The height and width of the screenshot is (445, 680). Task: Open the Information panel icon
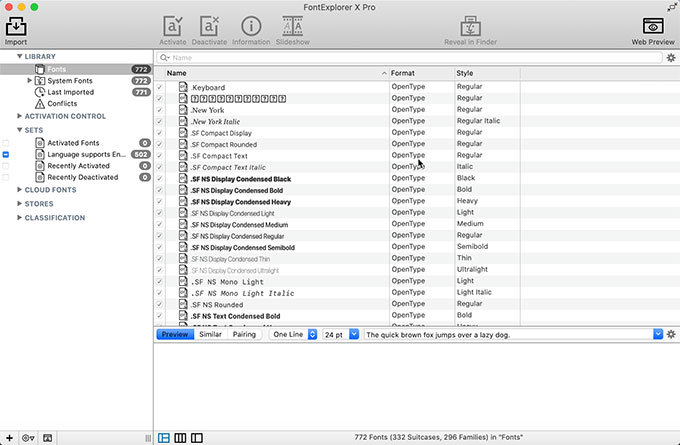[251, 26]
